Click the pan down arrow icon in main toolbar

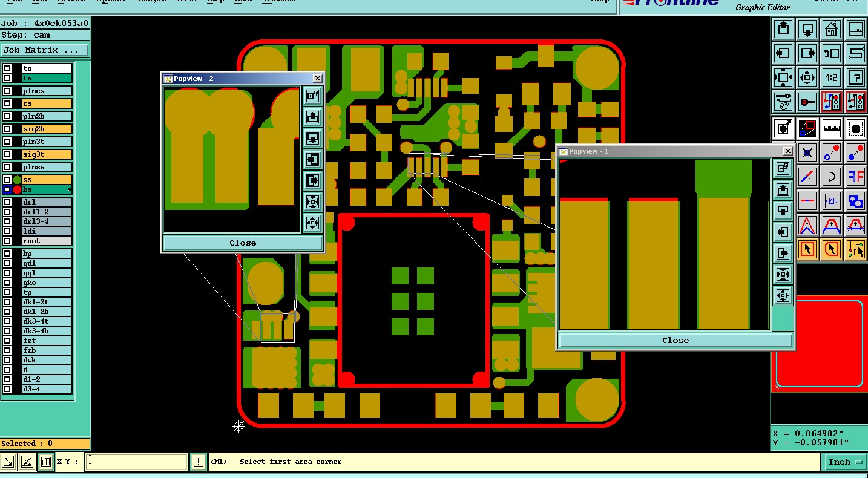coord(807,28)
